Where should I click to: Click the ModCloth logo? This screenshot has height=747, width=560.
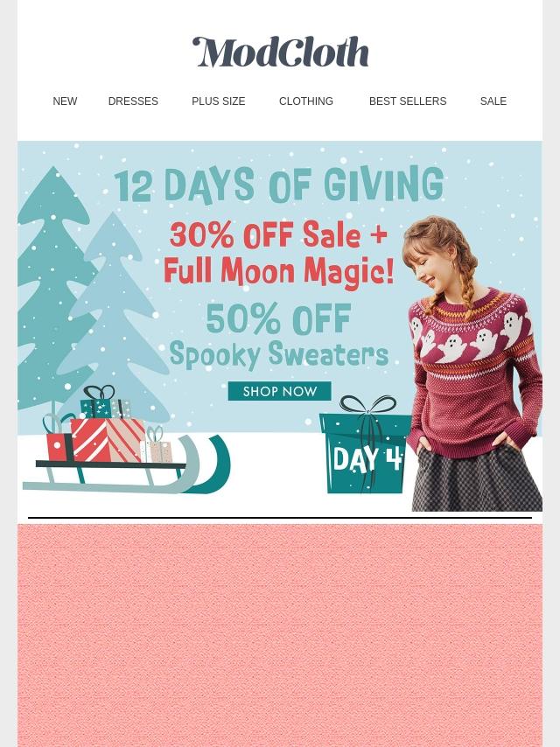click(280, 52)
